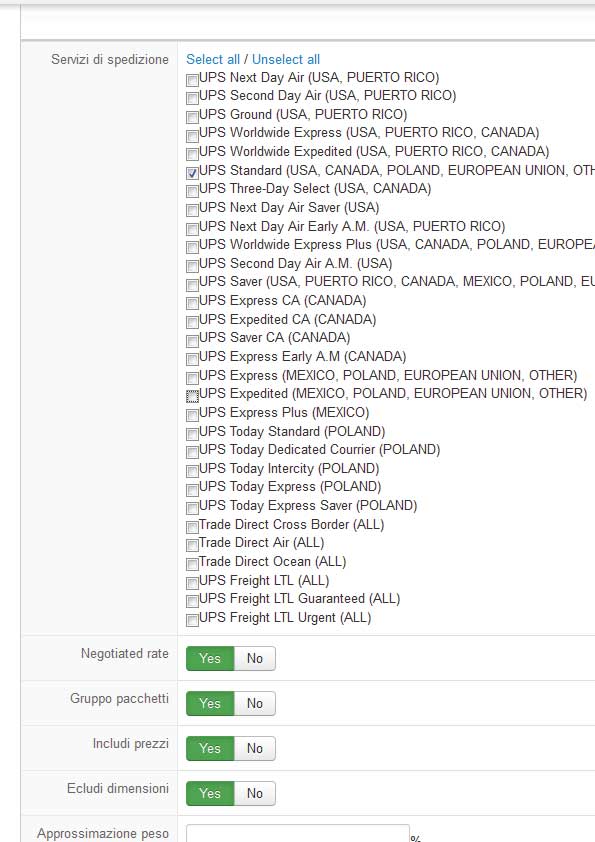Select UPS Today Standard (POLAND) checkbox
Image resolution: width=595 pixels, height=842 pixels.
point(192,434)
